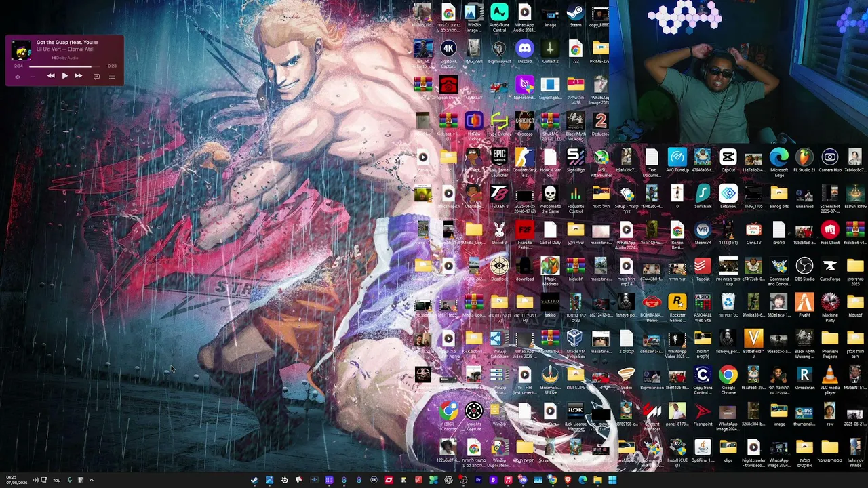Go to previous track in music widget

(51, 76)
